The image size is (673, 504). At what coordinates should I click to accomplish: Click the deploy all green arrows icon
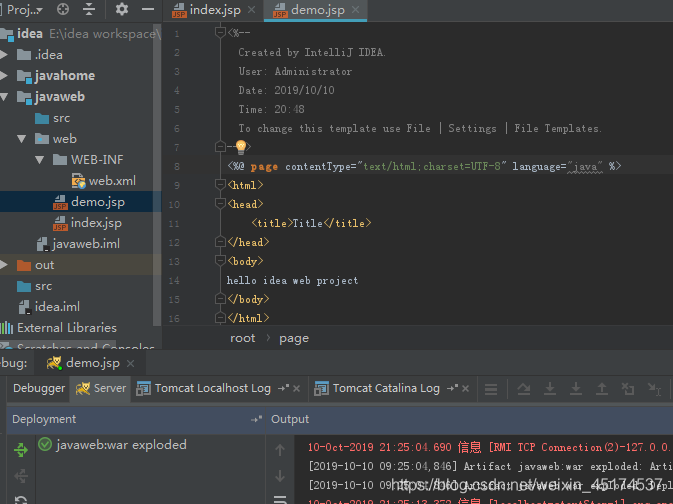pos(21,450)
